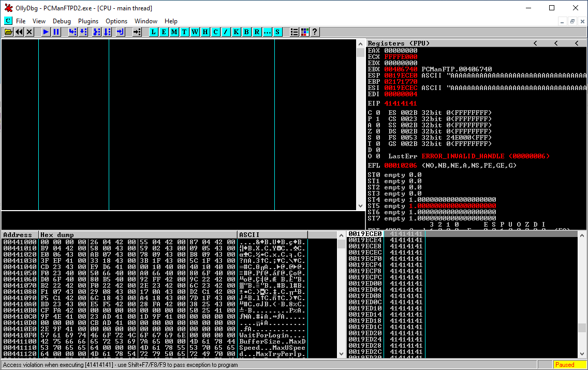This screenshot has height=370, width=588.
Task: Select the ESP value 0019ECE0
Action: tap(401, 76)
